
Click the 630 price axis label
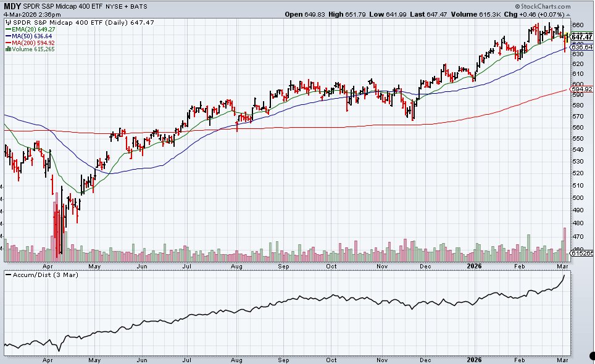(578, 54)
